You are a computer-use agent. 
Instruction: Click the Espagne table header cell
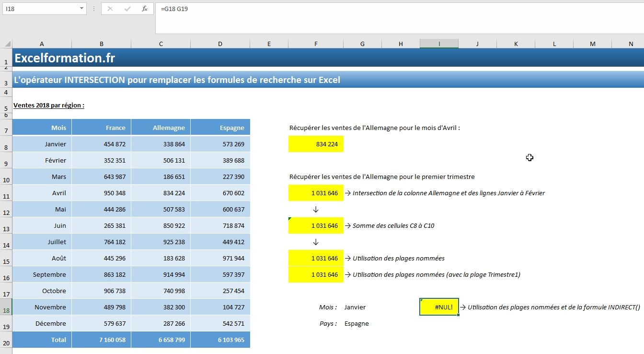point(220,128)
